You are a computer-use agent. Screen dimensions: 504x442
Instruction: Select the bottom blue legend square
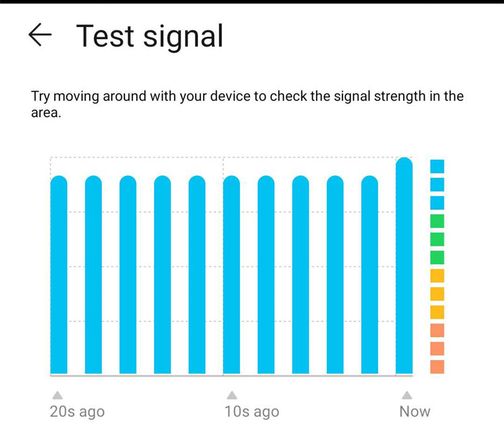click(437, 203)
